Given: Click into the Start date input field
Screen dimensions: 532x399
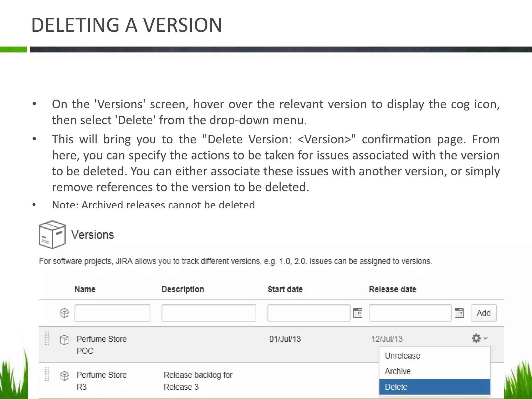Looking at the screenshot, I should [x=309, y=313].
